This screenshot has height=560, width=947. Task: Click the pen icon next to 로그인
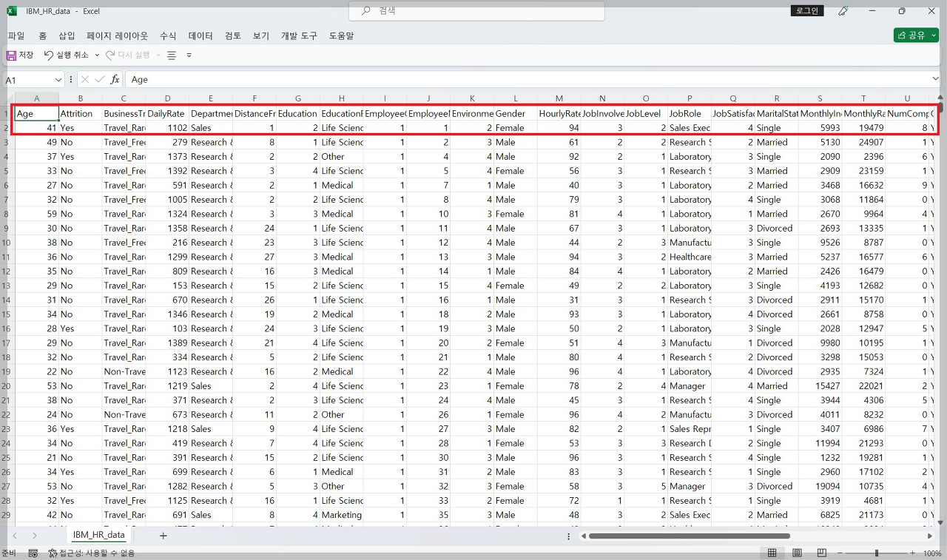click(843, 11)
